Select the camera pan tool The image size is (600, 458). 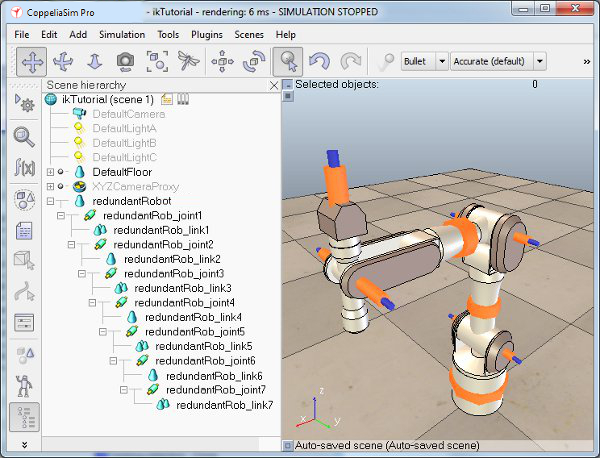[31, 61]
